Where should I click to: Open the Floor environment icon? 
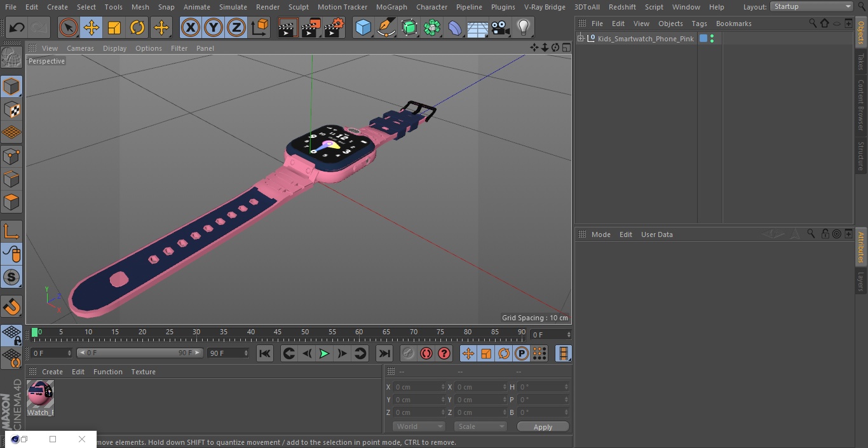[478, 27]
